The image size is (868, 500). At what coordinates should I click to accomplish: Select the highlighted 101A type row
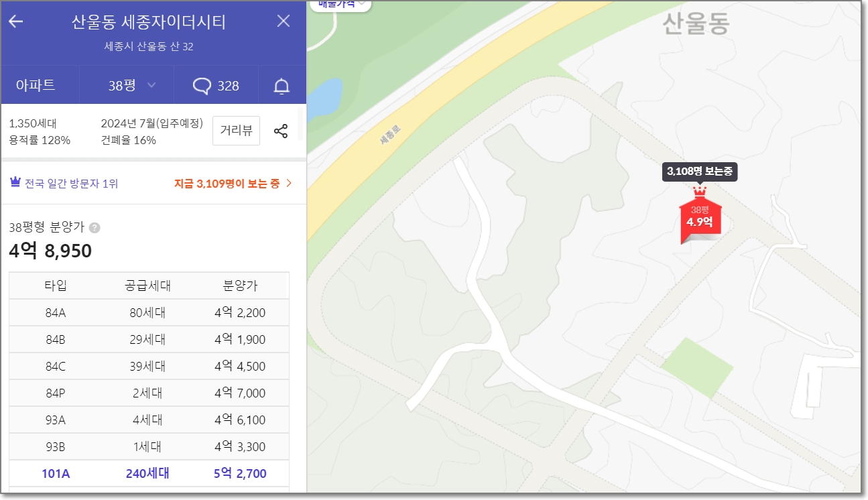point(149,473)
